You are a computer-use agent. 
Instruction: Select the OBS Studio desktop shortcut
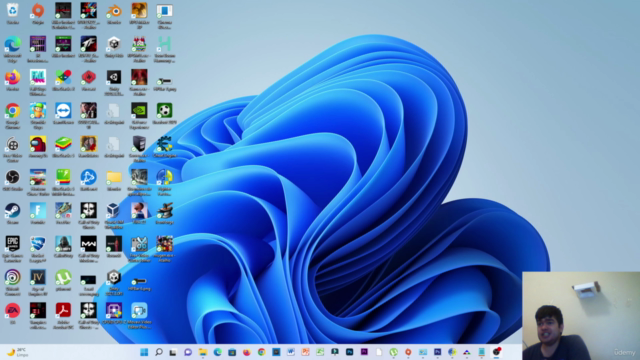13,180
